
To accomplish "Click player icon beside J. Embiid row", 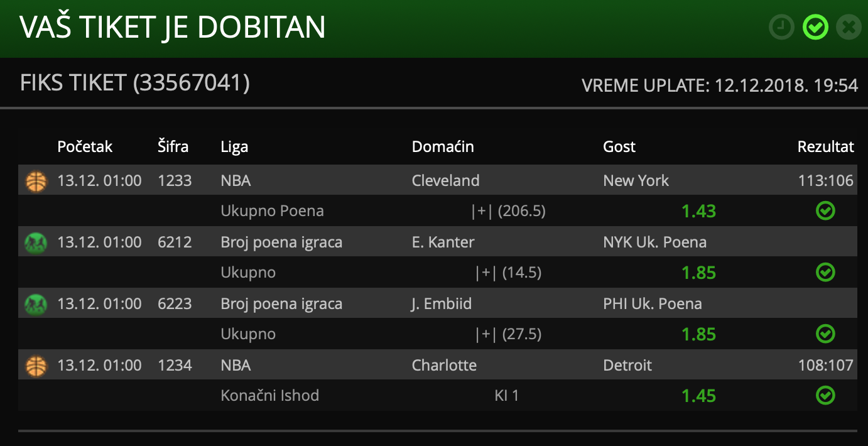I will [36, 304].
